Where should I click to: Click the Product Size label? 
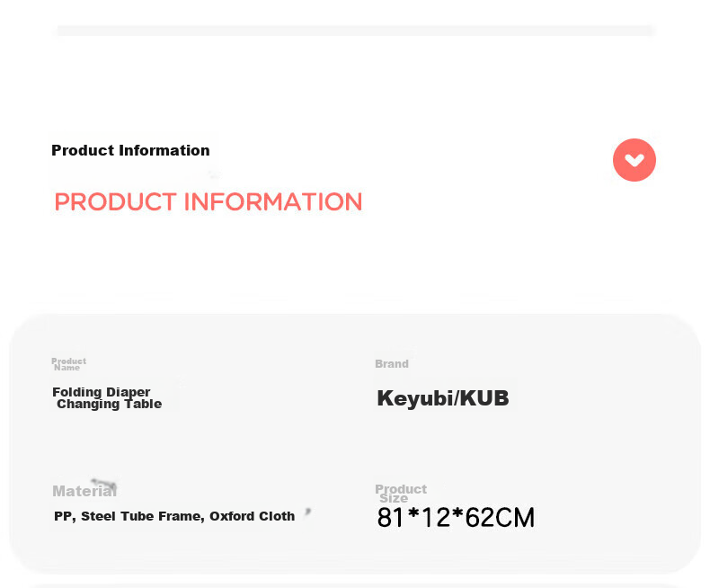click(x=401, y=494)
